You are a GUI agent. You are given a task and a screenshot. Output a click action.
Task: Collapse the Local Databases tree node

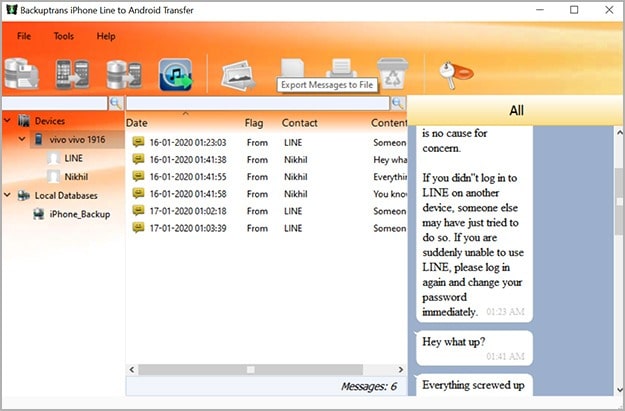click(8, 196)
